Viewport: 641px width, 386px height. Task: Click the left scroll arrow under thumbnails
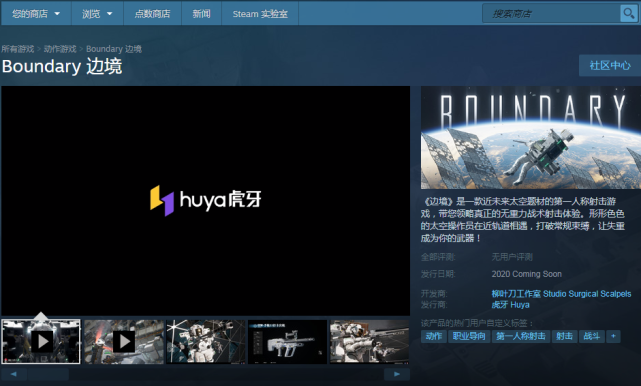click(14, 374)
